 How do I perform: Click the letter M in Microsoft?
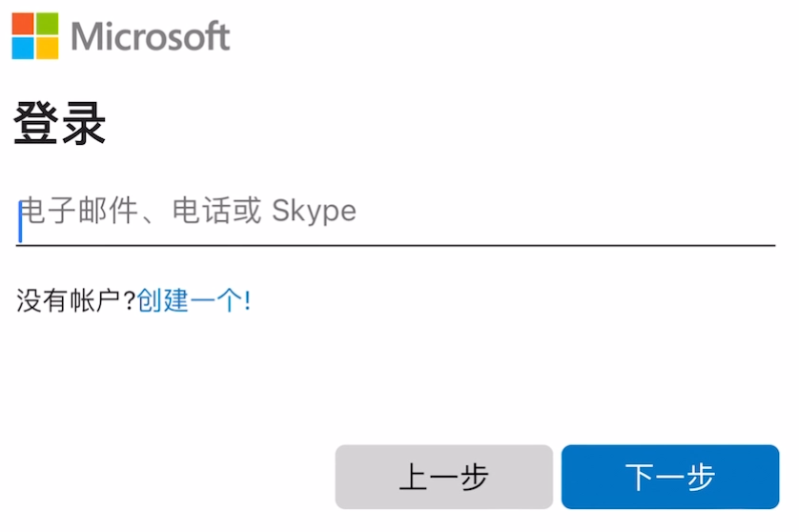pos(85,37)
